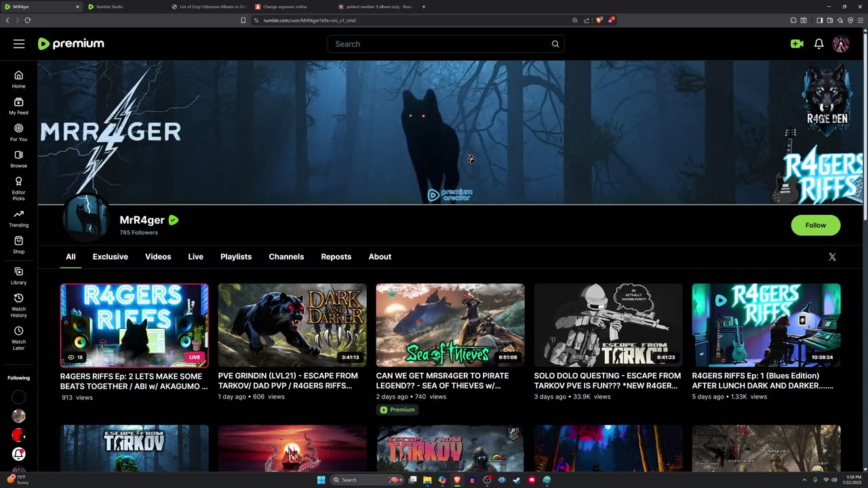Image resolution: width=868 pixels, height=488 pixels.
Task: Open title 'CAN WE GET MRSR4GER TO PIRATE LEGEND'
Action: (x=442, y=381)
